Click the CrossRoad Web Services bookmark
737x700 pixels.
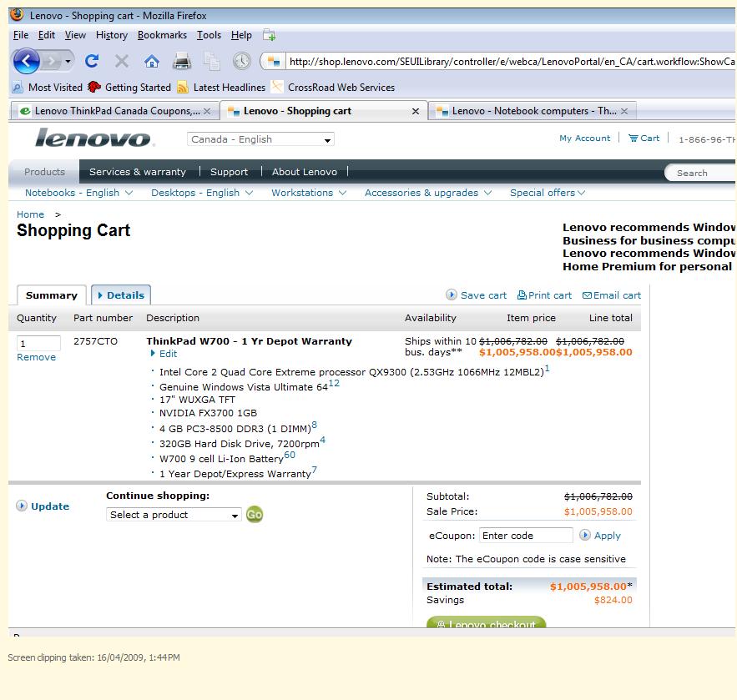333,88
